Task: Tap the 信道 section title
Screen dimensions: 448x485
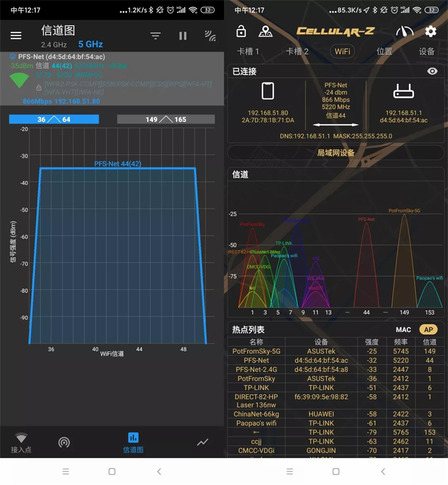Action: (240, 175)
